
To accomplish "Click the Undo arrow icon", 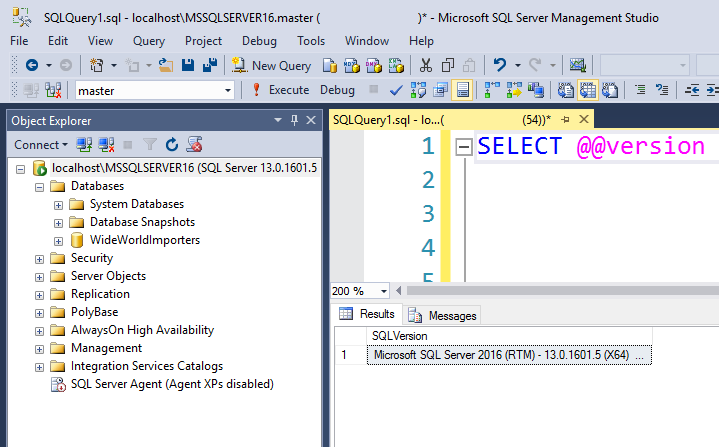I will coord(500,66).
